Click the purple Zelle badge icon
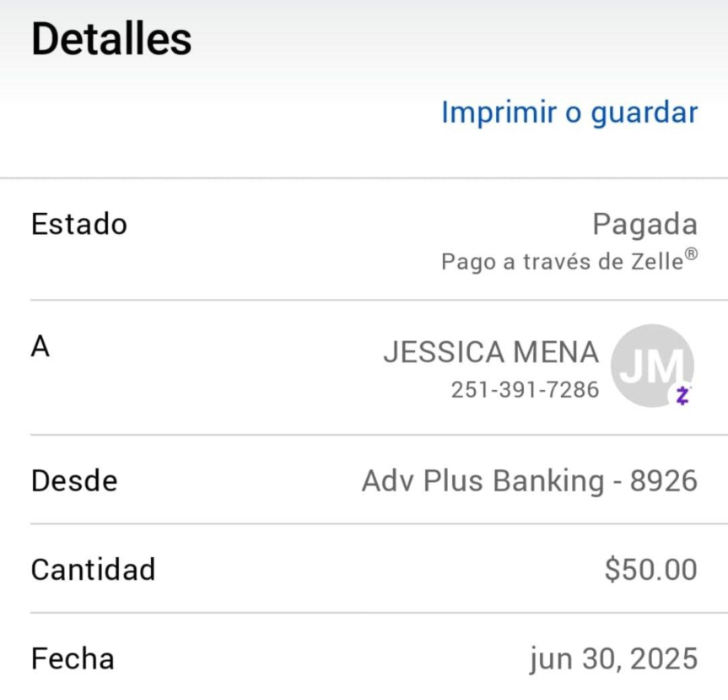Image resolution: width=728 pixels, height=700 pixels. click(682, 396)
